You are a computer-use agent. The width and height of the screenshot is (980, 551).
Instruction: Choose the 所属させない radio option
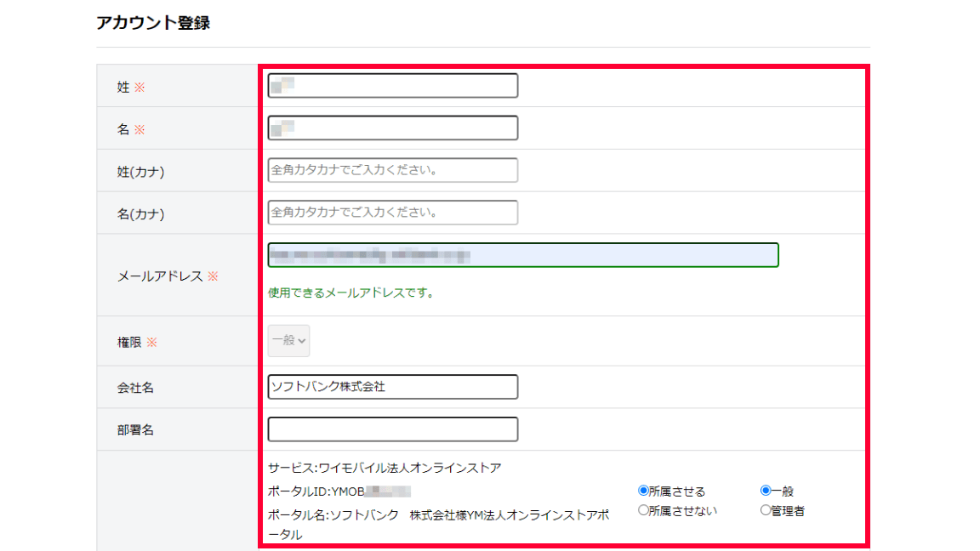pos(644,510)
